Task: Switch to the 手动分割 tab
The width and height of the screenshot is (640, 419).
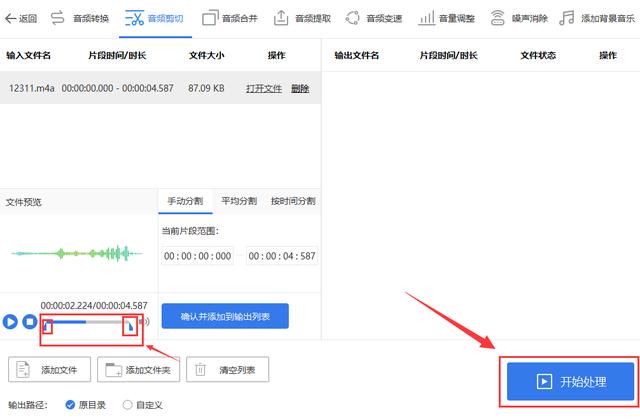Action: click(x=185, y=201)
